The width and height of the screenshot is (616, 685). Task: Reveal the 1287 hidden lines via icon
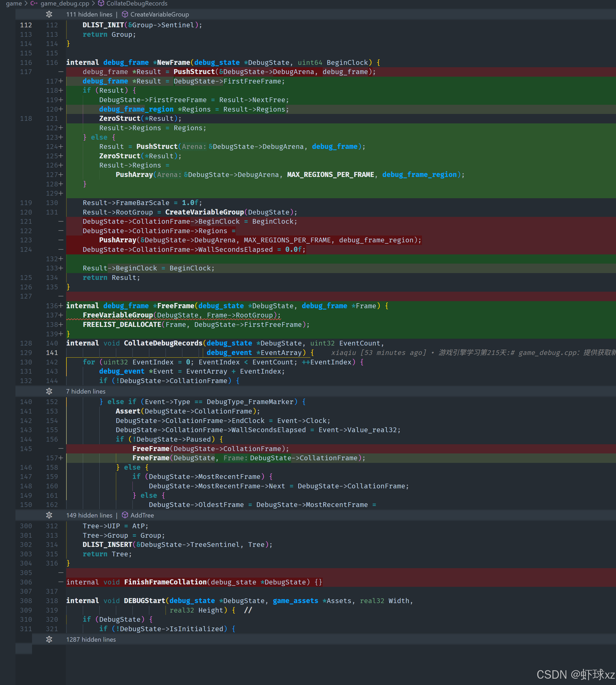49,639
